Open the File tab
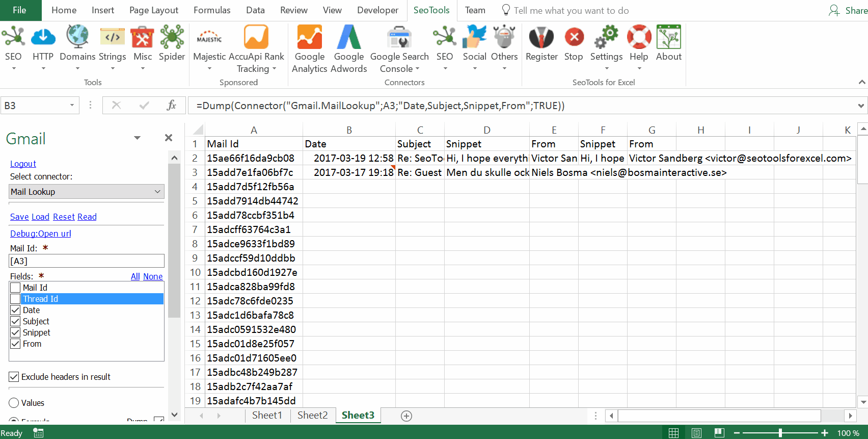The image size is (868, 439). (19, 10)
